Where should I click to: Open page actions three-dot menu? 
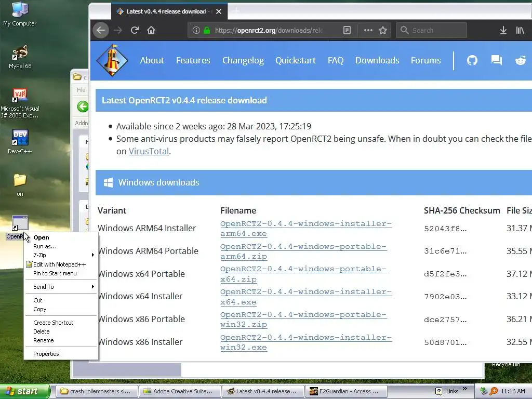pos(368,30)
